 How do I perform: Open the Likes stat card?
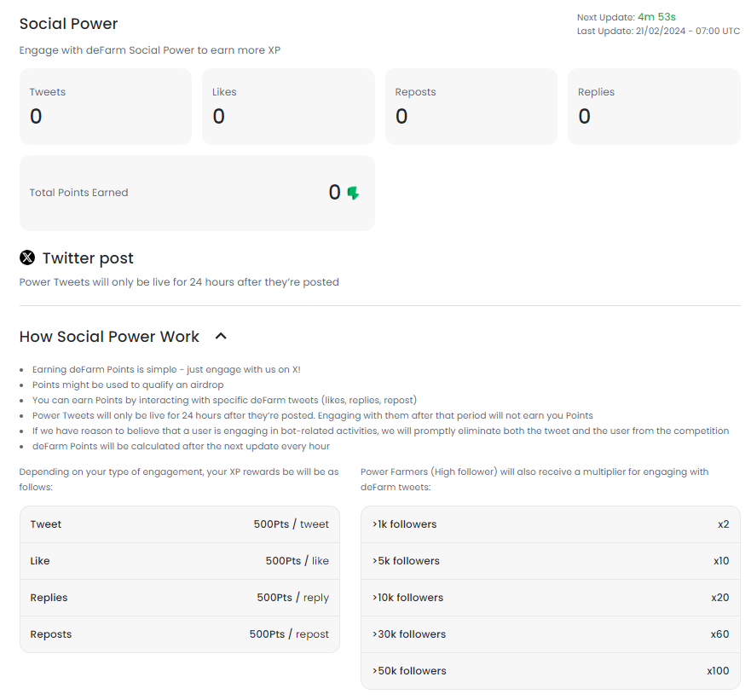[x=288, y=107]
